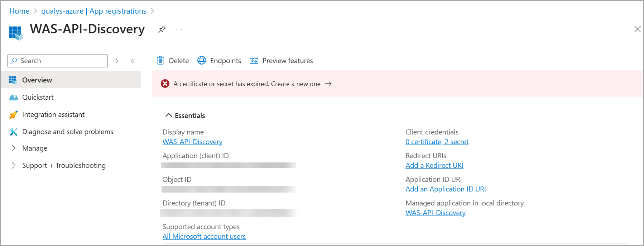Click the Integration assistant rocket icon
This screenshot has width=644, height=246.
point(14,115)
